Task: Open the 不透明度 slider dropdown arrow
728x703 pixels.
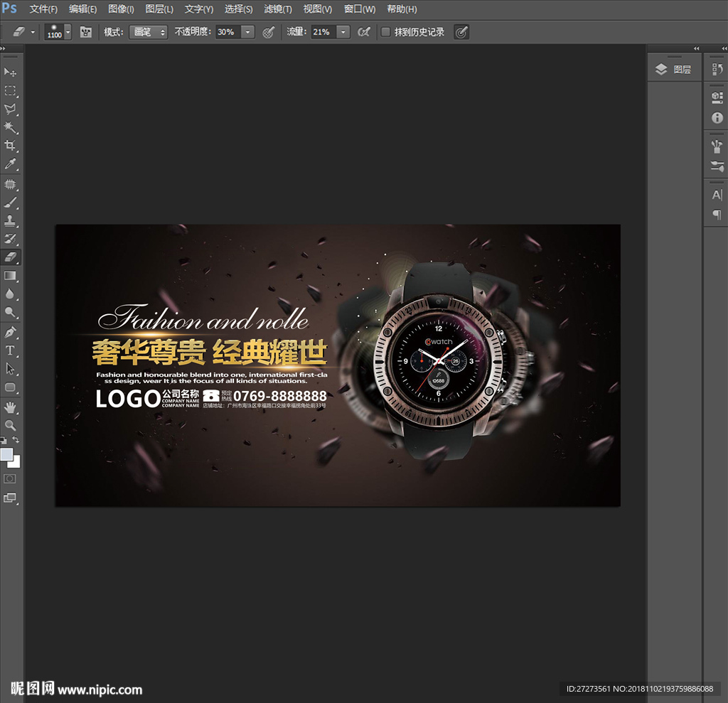Action: pyautogui.click(x=248, y=32)
